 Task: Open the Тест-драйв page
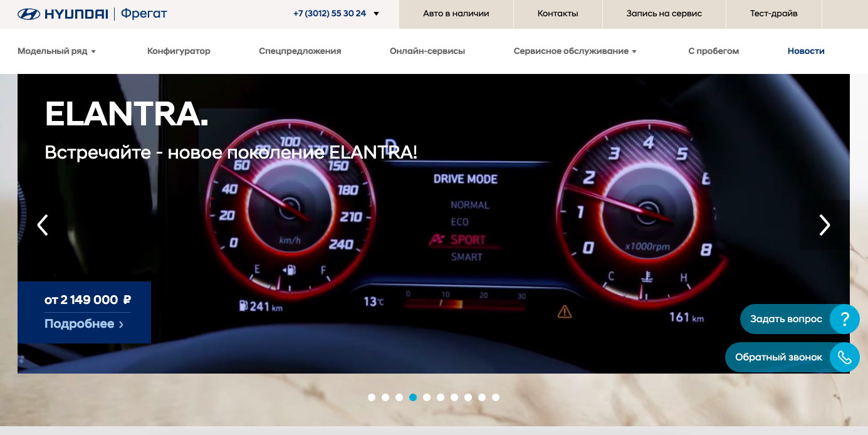(x=774, y=14)
